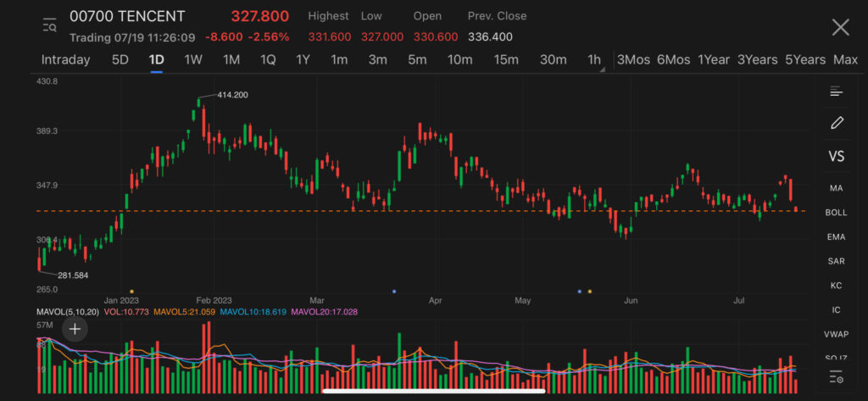Viewport: 868px width, 401px height.
Task: Select the 30m interval tab
Action: (x=553, y=60)
